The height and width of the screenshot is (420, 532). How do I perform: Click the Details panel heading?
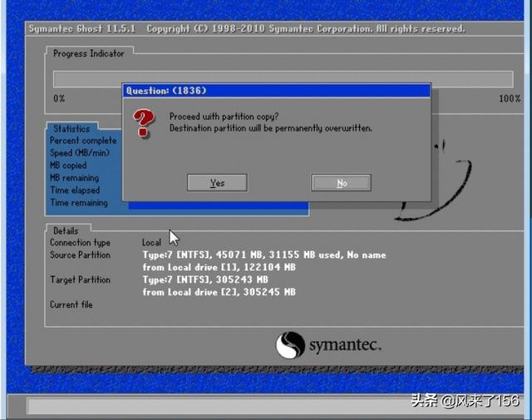pyautogui.click(x=66, y=231)
